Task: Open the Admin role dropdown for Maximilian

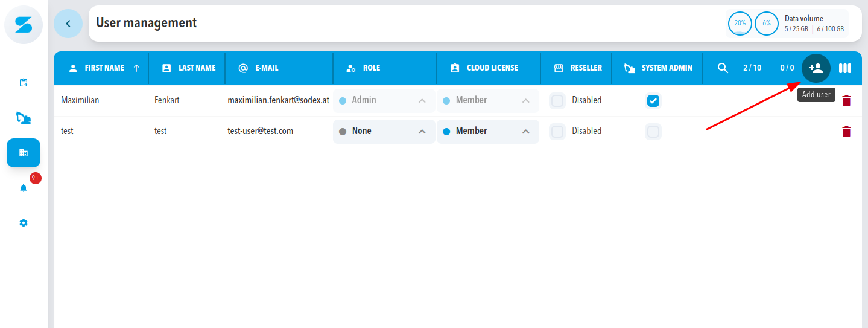Action: coord(384,101)
